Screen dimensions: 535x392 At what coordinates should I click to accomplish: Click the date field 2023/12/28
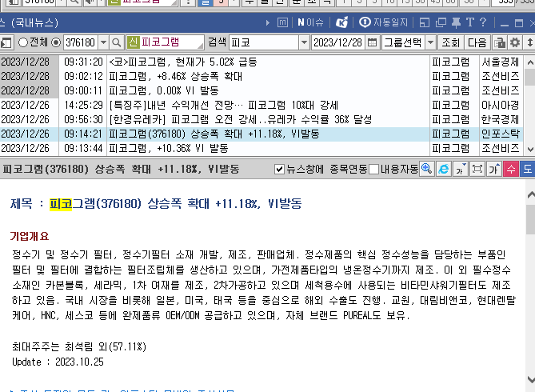(337, 42)
